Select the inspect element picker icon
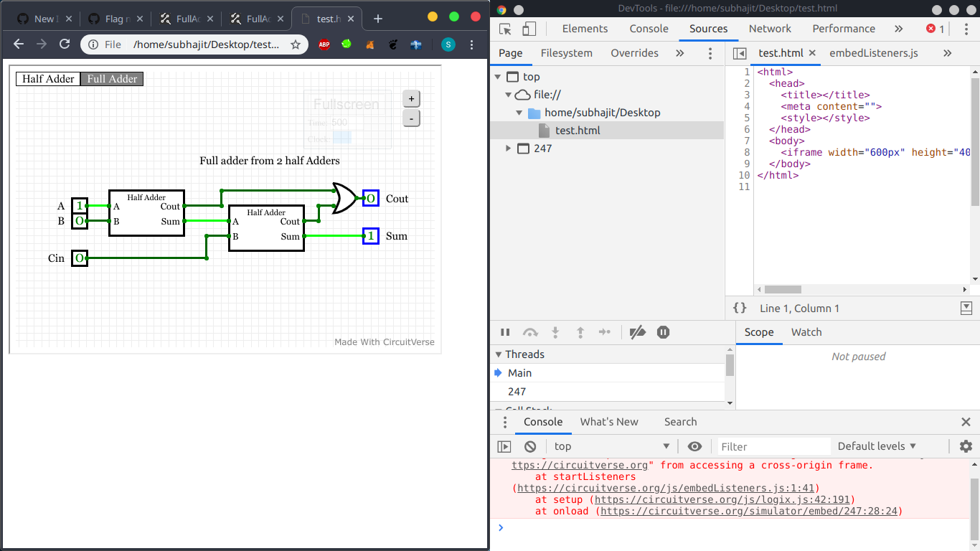The image size is (980, 551). [x=505, y=29]
